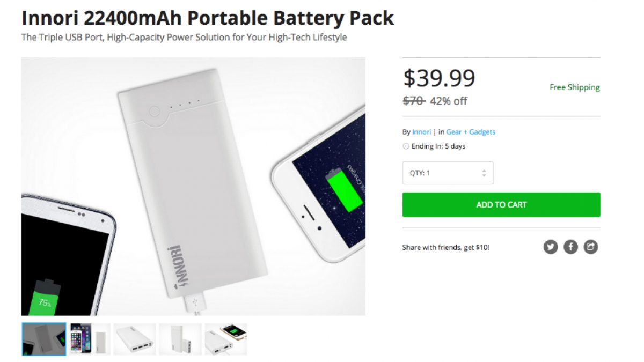View second thumbnail with phones lineup

coord(90,339)
